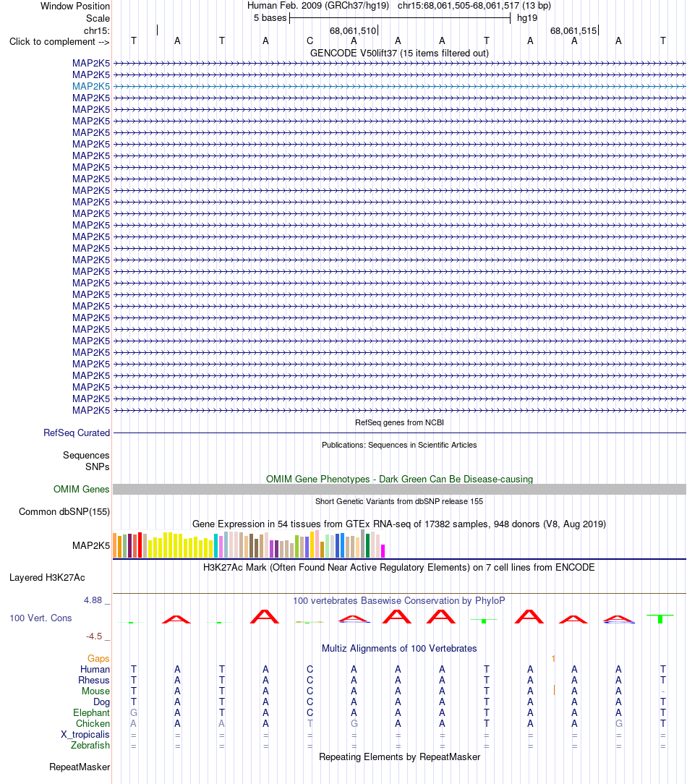
Task: Click the chr15: ruler label
Action: pyautogui.click(x=96, y=30)
